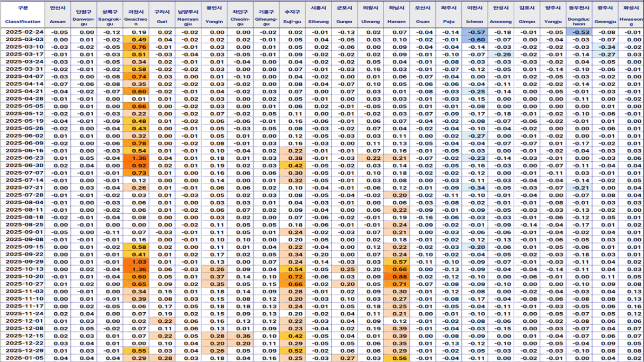Image resolution: width=644 pixels, height=362 pixels.
Task: Select Gwacheon cell 1.03 in 2025-09-29 row
Action: click(135, 262)
